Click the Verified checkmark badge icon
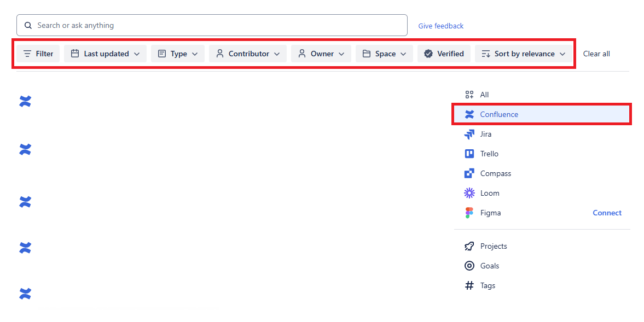644x322 pixels. point(428,54)
